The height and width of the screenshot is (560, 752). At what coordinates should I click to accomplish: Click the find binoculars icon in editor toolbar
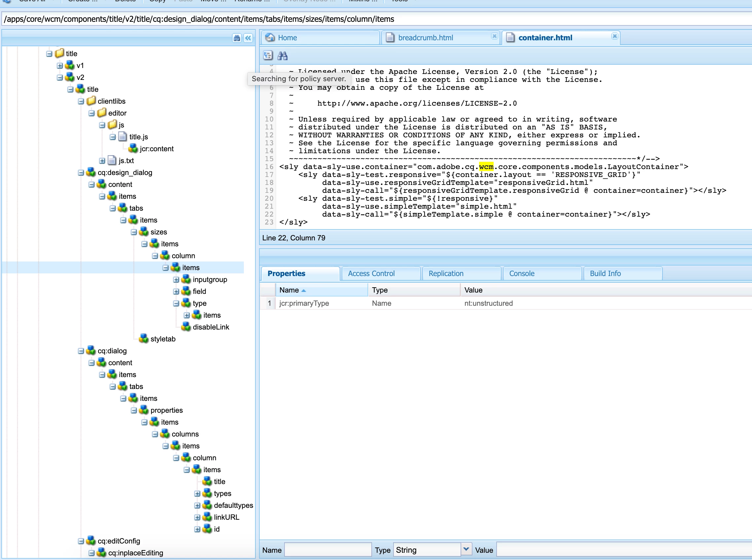282,55
